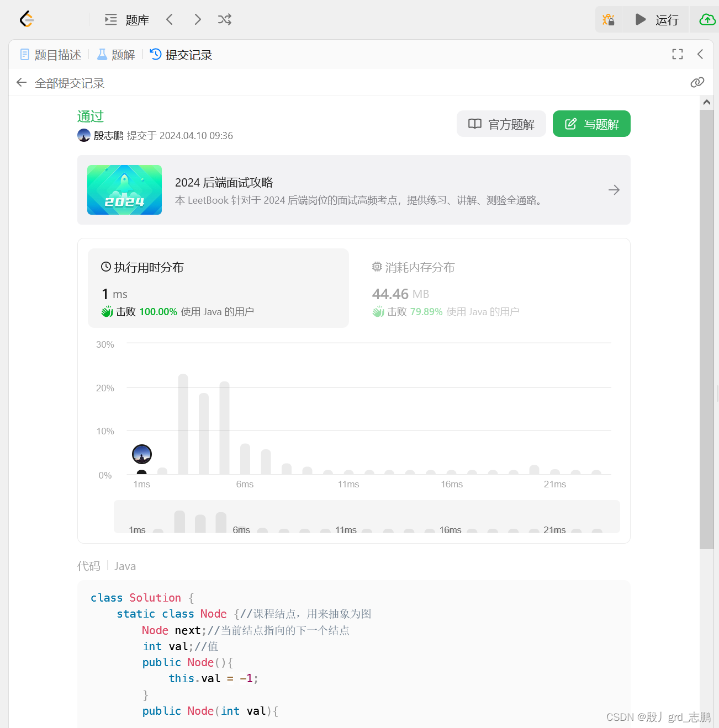The width and height of the screenshot is (719, 728).
Task: Click the clapping icon near 100.00%
Action: point(107,312)
